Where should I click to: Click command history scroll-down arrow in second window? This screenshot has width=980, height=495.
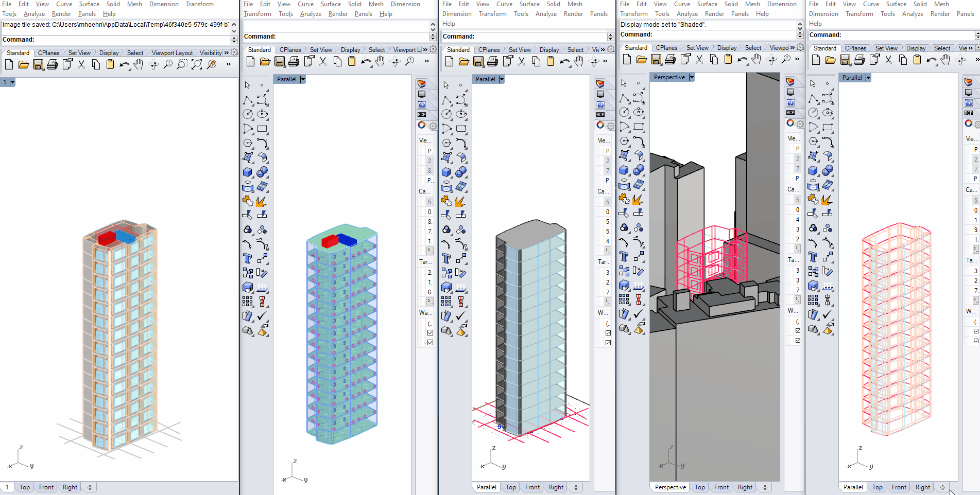coord(433,29)
